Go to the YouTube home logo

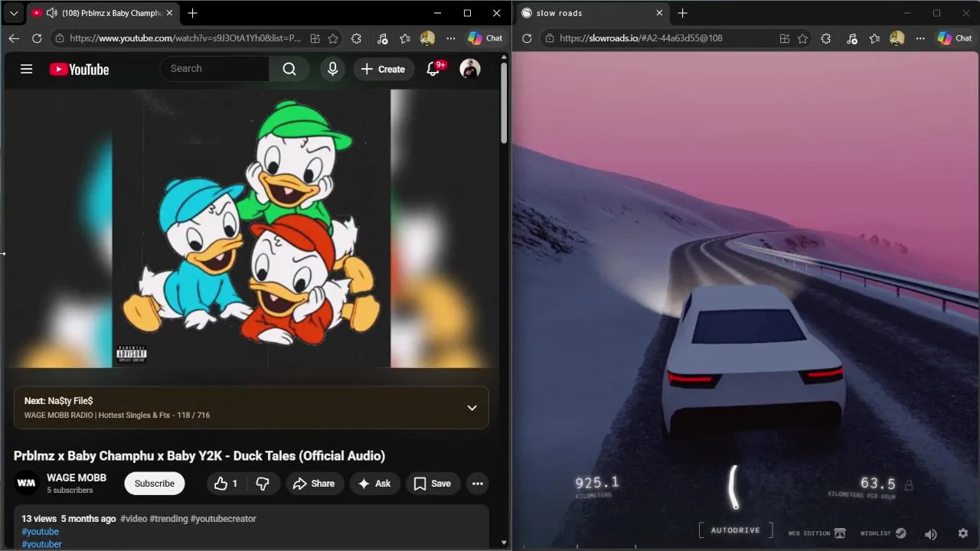coord(79,70)
